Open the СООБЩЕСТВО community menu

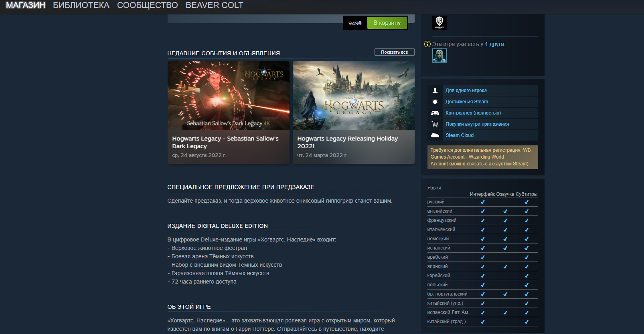click(x=147, y=5)
